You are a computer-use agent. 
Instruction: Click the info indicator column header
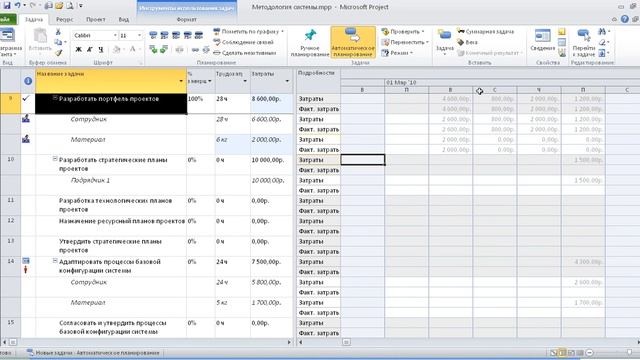pyautogui.click(x=28, y=81)
